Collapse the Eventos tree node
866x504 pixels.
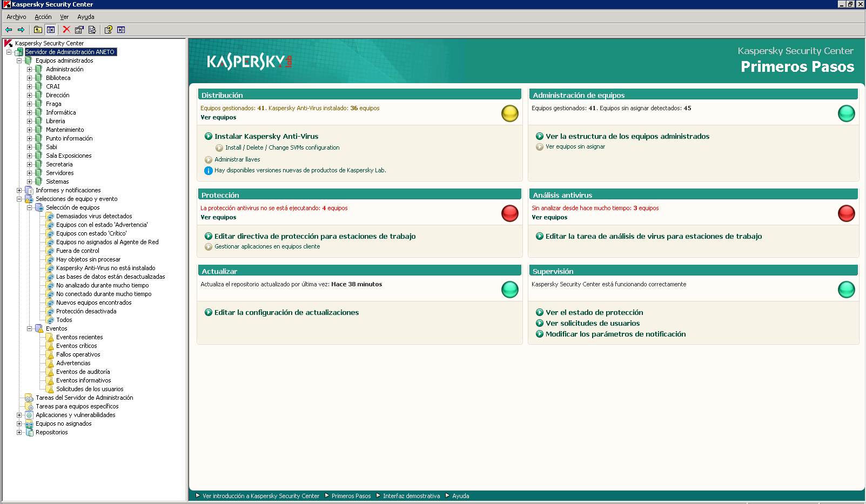30,328
